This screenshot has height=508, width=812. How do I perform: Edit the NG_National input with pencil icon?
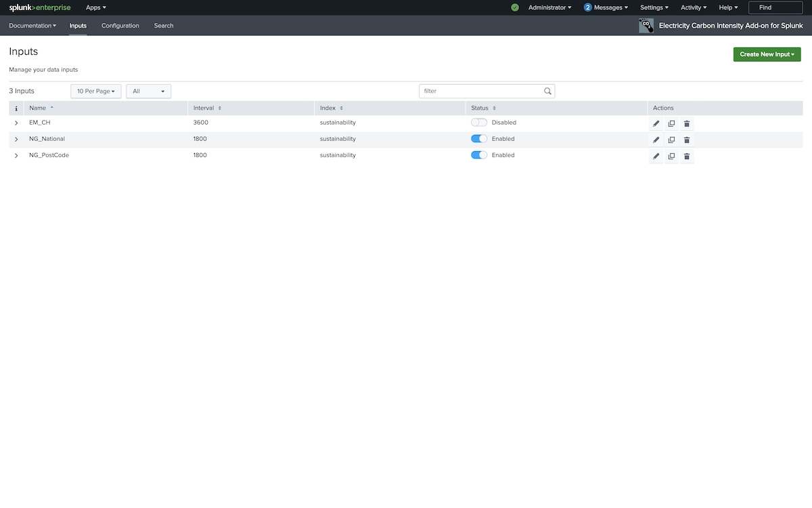656,140
